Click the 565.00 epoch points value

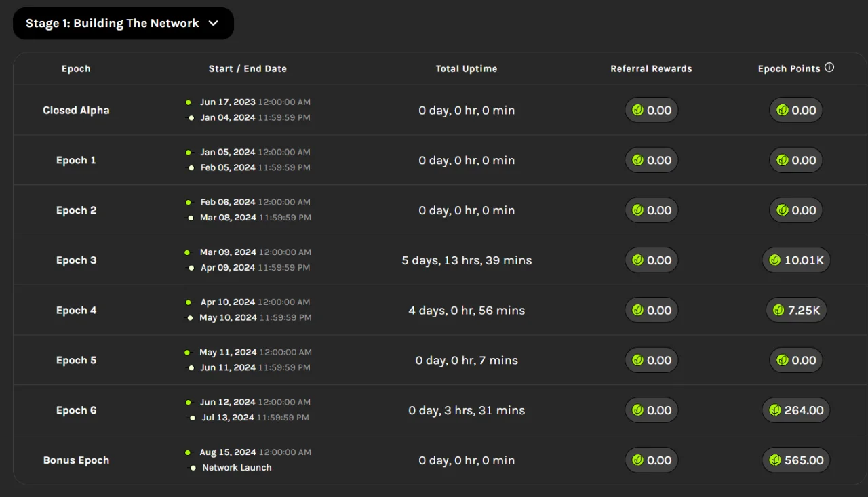(x=804, y=460)
